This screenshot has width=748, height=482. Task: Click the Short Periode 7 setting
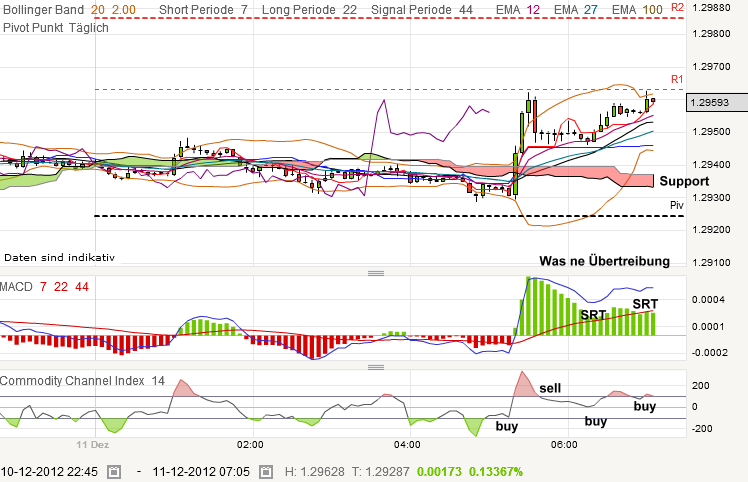click(203, 10)
